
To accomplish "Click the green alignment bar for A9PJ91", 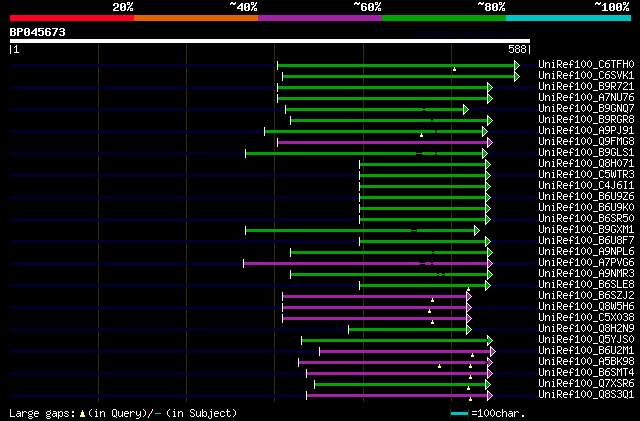I will click(x=376, y=131).
